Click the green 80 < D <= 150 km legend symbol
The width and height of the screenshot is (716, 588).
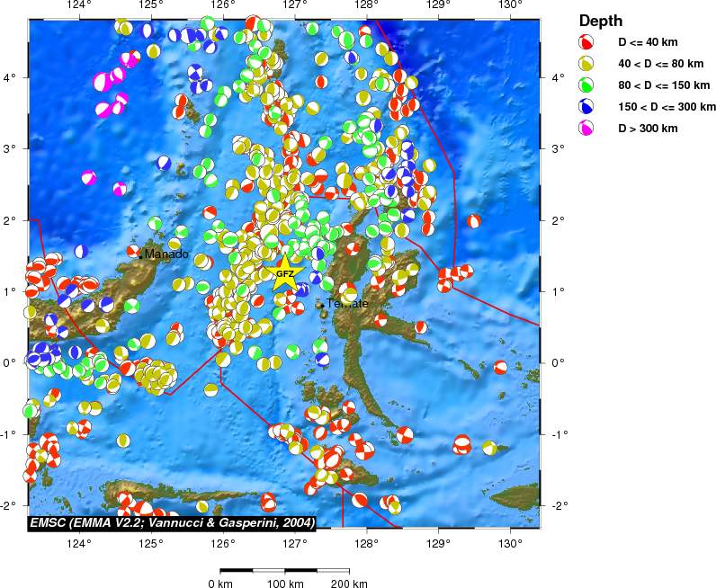586,85
